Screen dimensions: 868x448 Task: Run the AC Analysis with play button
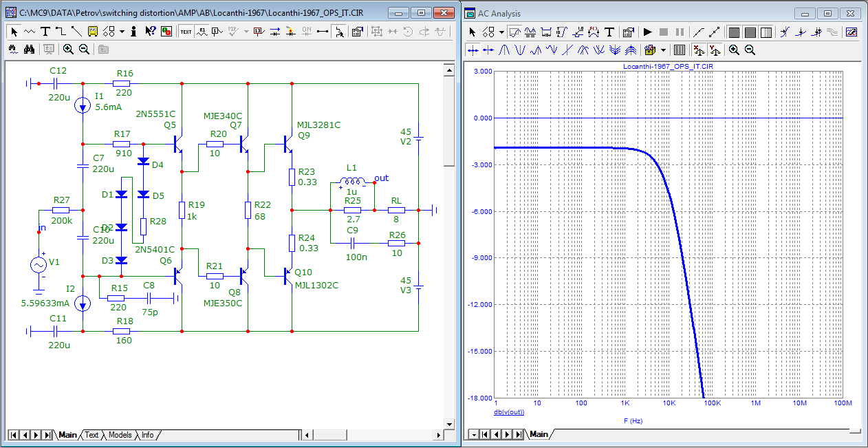pyautogui.click(x=647, y=32)
